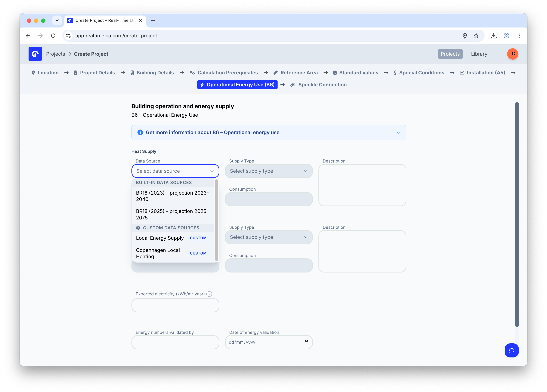Go to the Building Details step
547x392 pixels.
point(152,73)
